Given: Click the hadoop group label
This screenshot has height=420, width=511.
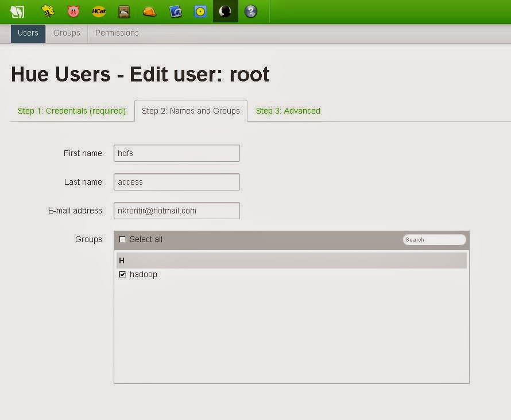Looking at the screenshot, I should click(144, 274).
